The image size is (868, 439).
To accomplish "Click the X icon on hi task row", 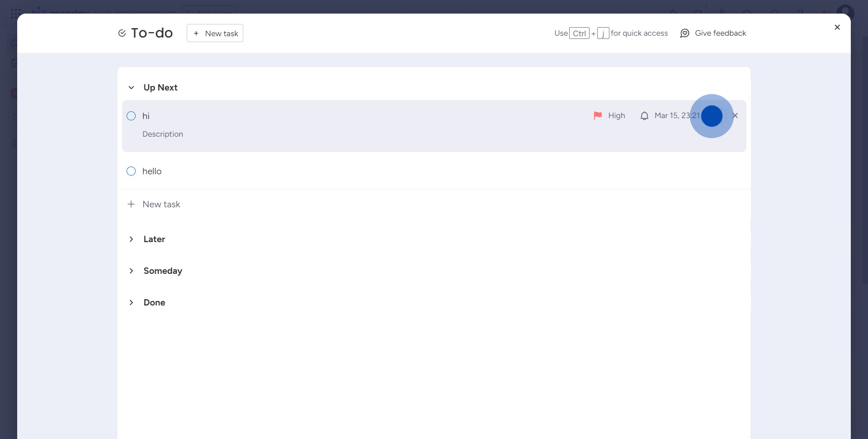I will tap(735, 116).
